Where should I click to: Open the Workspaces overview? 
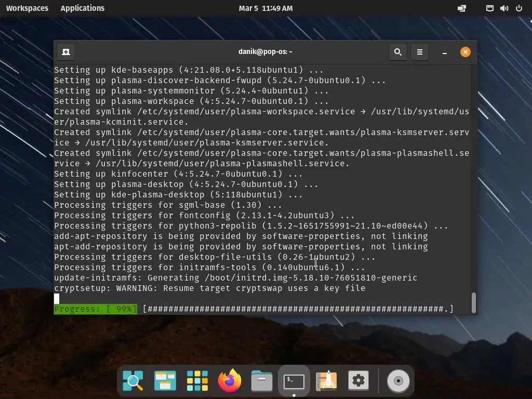click(27, 8)
